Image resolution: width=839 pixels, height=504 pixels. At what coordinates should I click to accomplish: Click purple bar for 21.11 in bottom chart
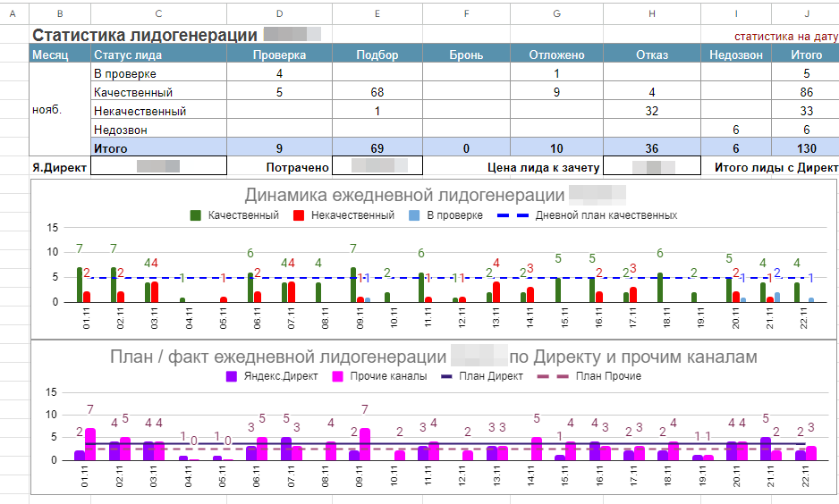(766, 449)
